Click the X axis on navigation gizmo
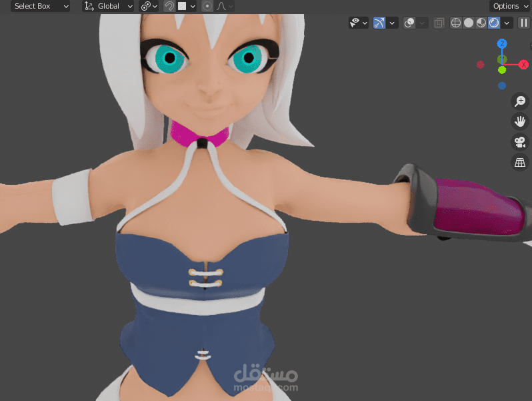This screenshot has height=401, width=532. coord(523,65)
